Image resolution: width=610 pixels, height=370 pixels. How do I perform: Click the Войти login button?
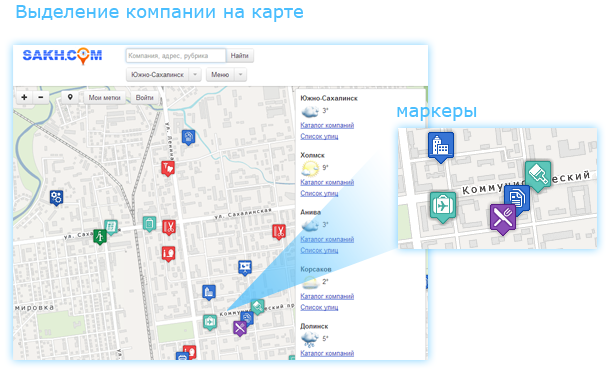tap(144, 98)
